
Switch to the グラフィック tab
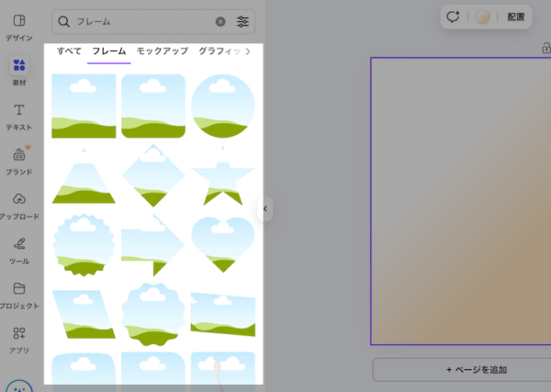tap(219, 51)
